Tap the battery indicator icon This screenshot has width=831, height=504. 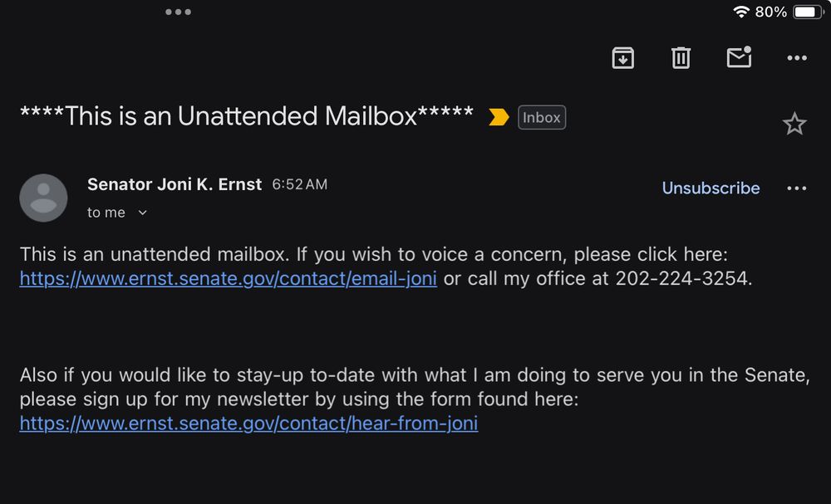tap(808, 12)
